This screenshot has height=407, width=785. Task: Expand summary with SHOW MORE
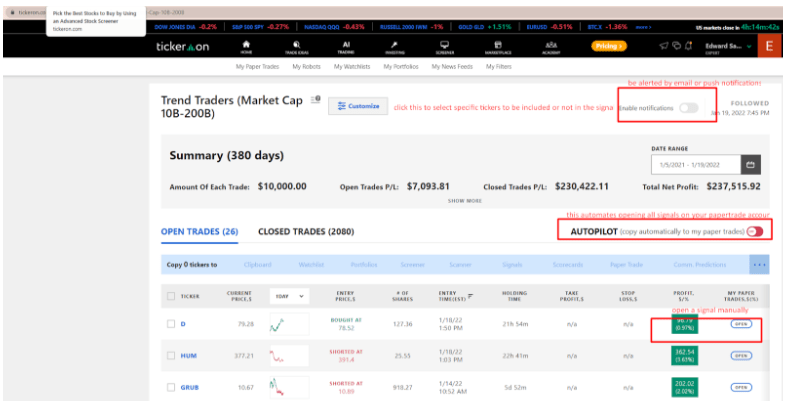tap(465, 201)
